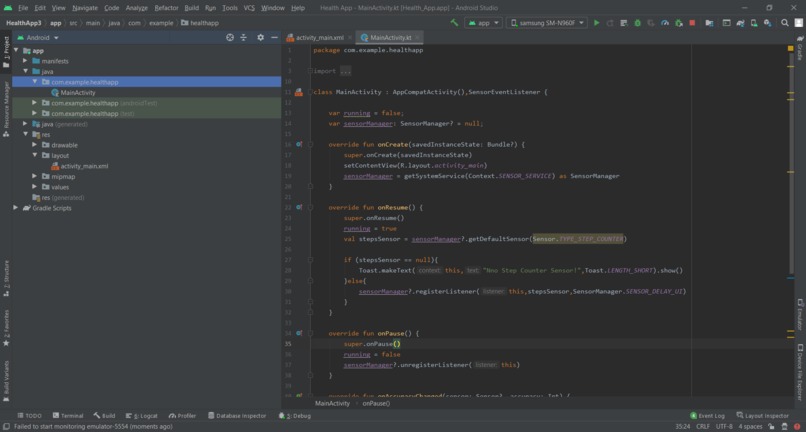Click the 4 spaces indent setting
This screenshot has width=806, height=432.
750,426
